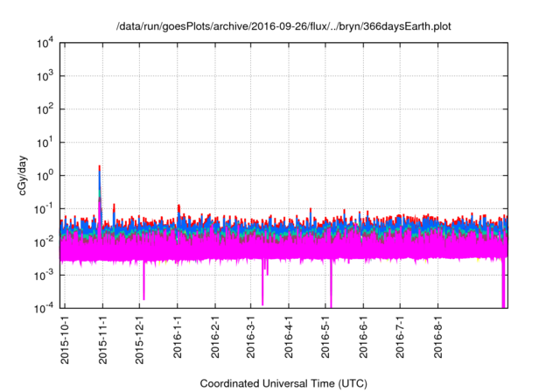Select the 2015-11-1 date tick label
This screenshot has height=392, width=560.
tap(103, 339)
